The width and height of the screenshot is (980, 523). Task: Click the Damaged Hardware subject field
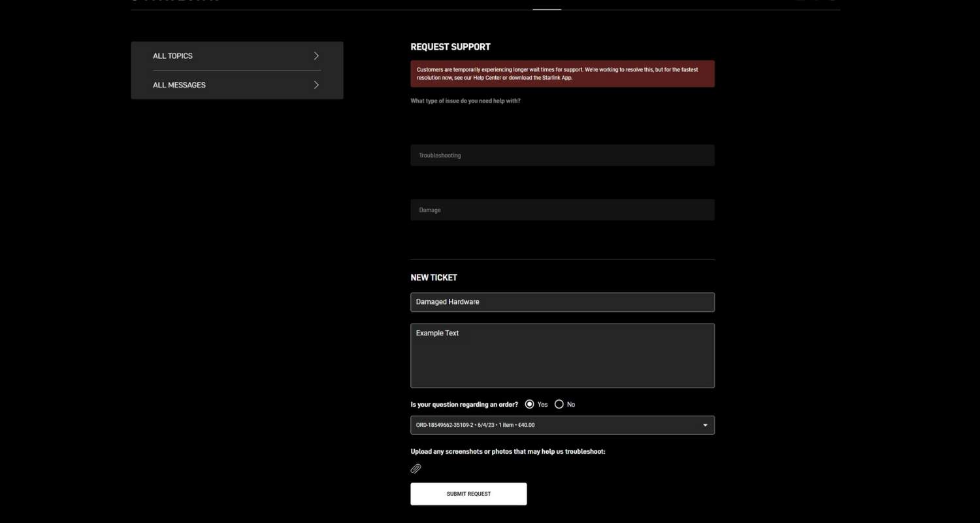point(562,302)
